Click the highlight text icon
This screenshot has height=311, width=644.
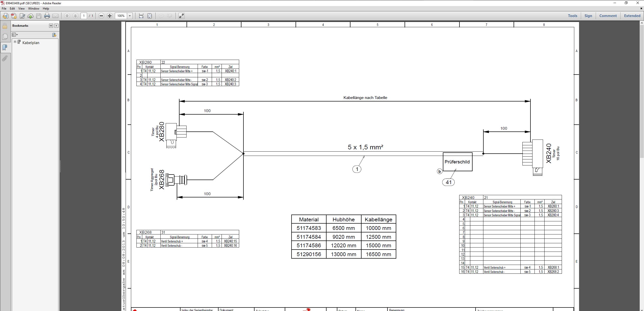[x=170, y=16]
